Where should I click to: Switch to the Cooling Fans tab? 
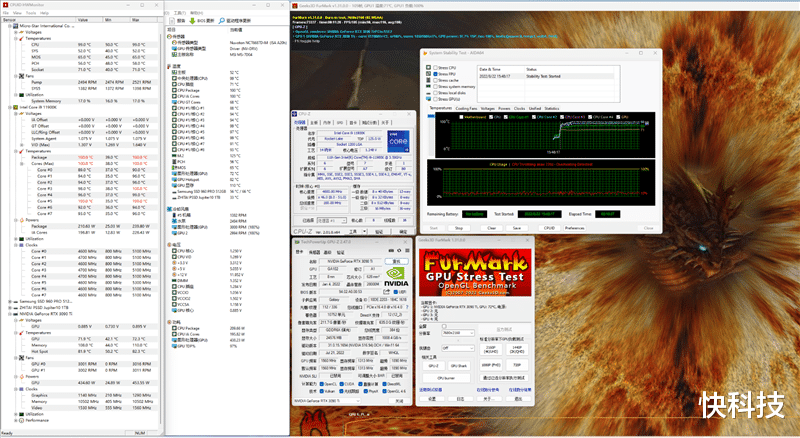[467, 108]
